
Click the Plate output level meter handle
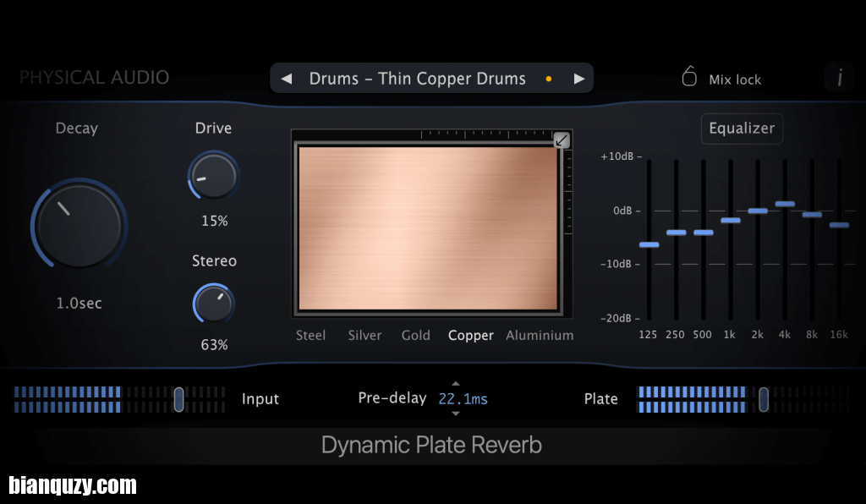764,398
